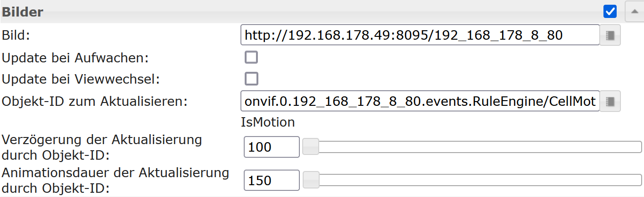Click the Animationsdauer value field showing 150
This screenshot has height=197, width=644.
click(272, 180)
